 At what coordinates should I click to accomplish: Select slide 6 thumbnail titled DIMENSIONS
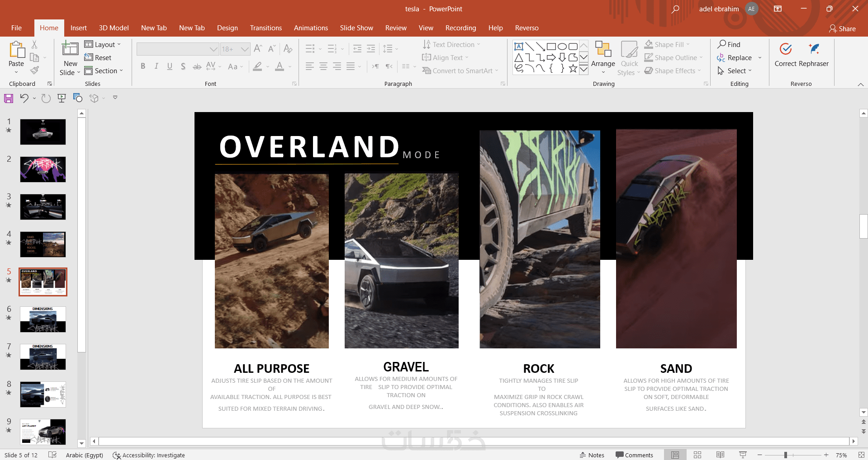click(43, 319)
